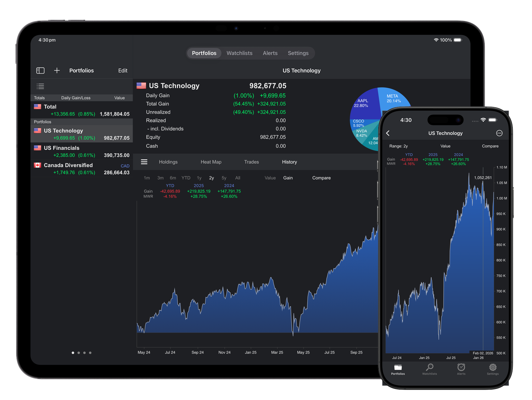Open the Holdings tab
The width and height of the screenshot is (532, 400).
coord(168,162)
